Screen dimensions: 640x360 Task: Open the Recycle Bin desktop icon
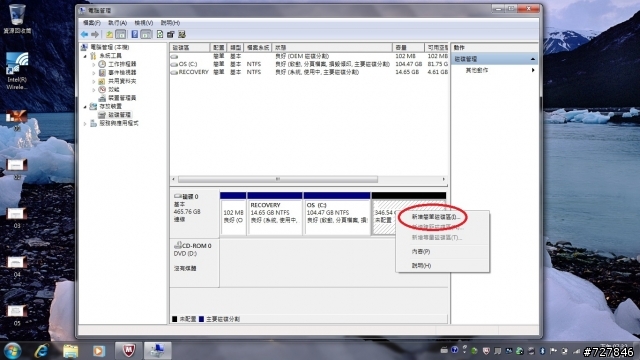(x=17, y=19)
